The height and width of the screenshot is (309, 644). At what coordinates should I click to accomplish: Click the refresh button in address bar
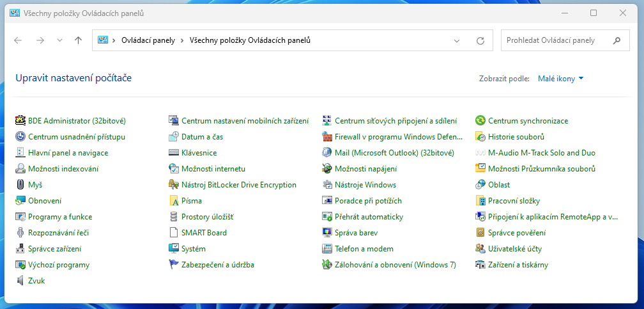(x=480, y=40)
